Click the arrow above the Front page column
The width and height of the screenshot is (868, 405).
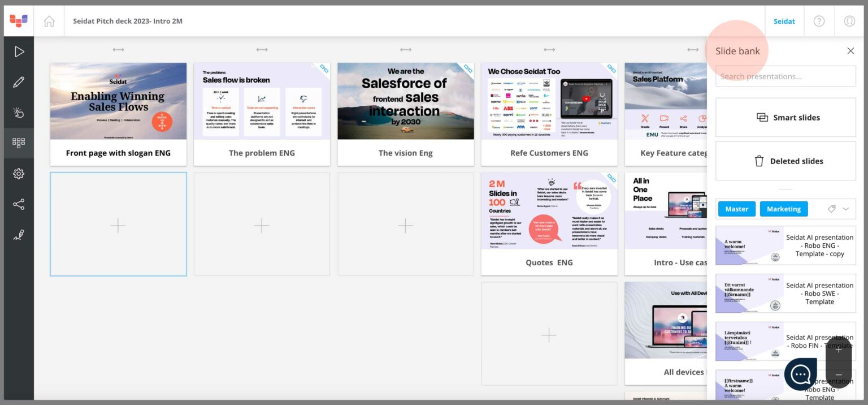pos(118,50)
